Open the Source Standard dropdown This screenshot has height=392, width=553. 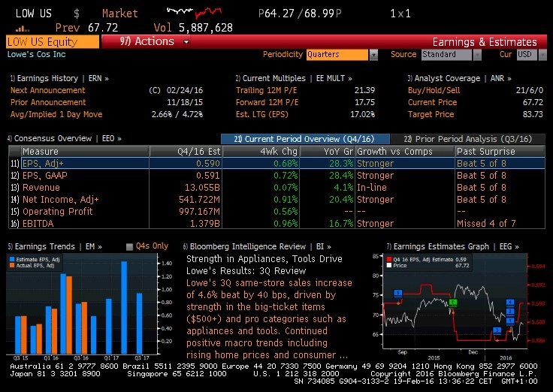point(446,55)
